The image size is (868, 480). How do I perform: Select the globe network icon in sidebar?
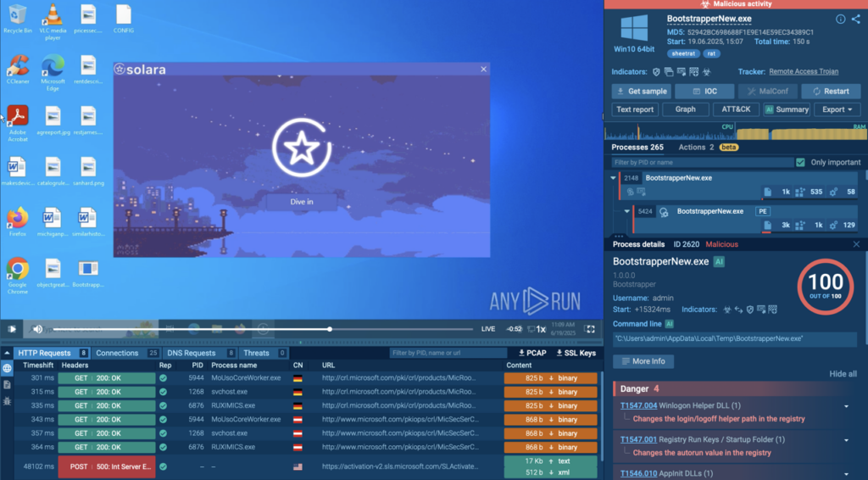tap(8, 368)
